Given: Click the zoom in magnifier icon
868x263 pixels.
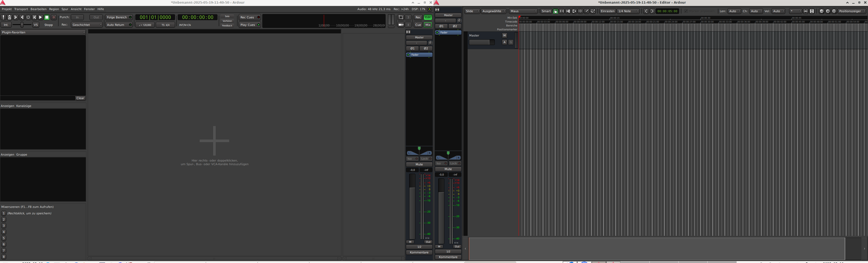Looking at the screenshot, I should point(828,11).
